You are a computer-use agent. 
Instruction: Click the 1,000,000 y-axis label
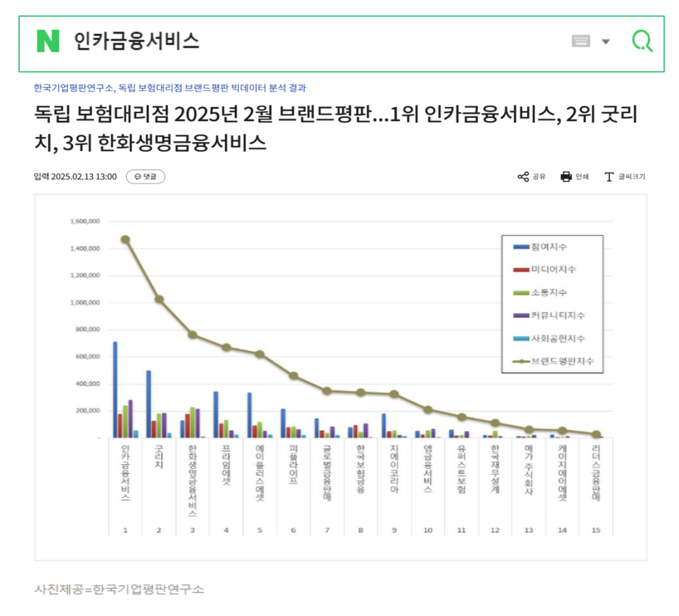tap(85, 302)
